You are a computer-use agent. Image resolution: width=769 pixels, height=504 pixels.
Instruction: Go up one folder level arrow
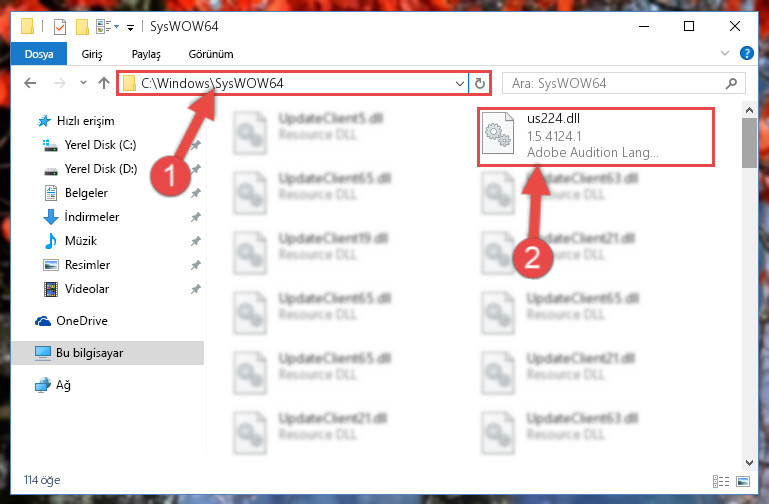coord(103,83)
